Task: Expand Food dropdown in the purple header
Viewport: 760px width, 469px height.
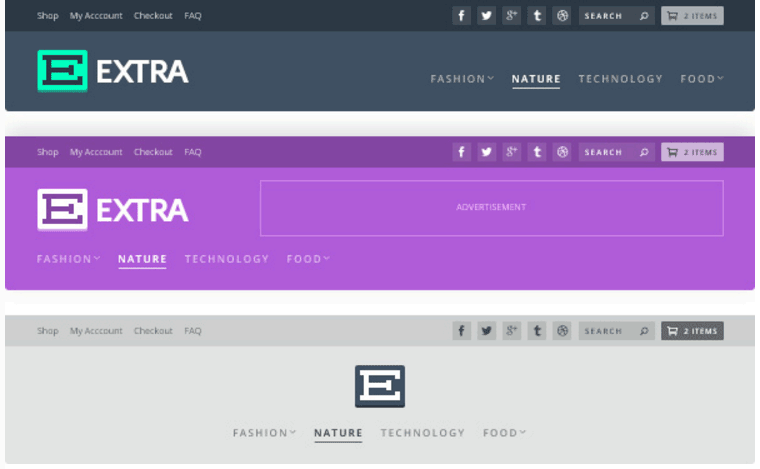Action: [x=308, y=259]
